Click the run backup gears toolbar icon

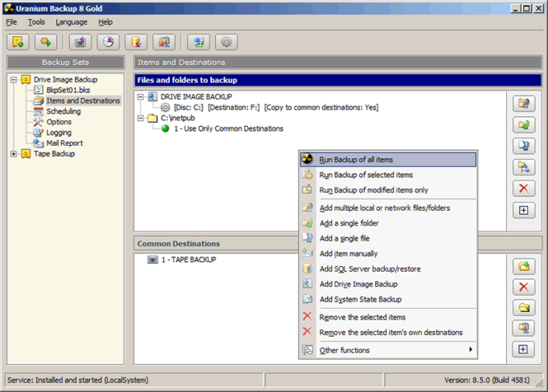(46, 42)
